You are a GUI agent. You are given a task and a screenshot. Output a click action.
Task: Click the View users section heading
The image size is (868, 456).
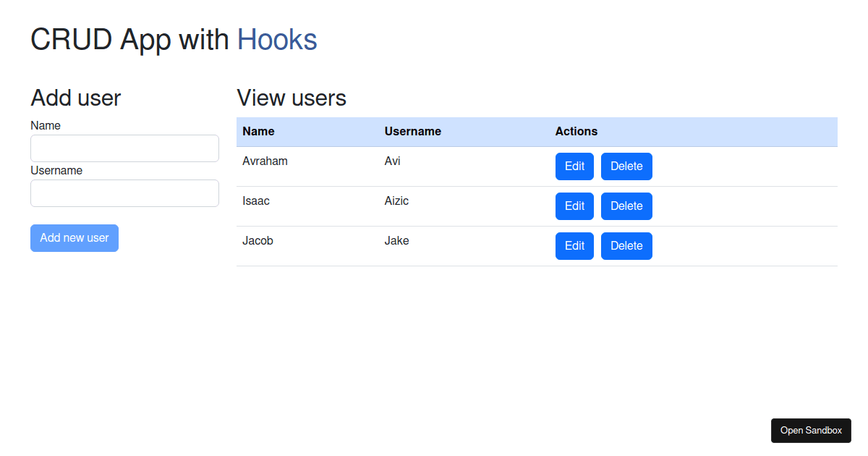coord(291,98)
